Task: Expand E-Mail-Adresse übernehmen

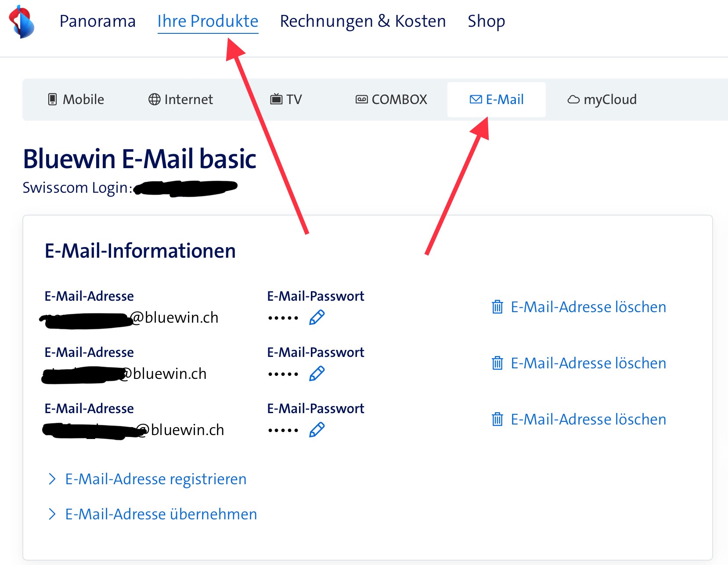Action: pyautogui.click(x=161, y=514)
